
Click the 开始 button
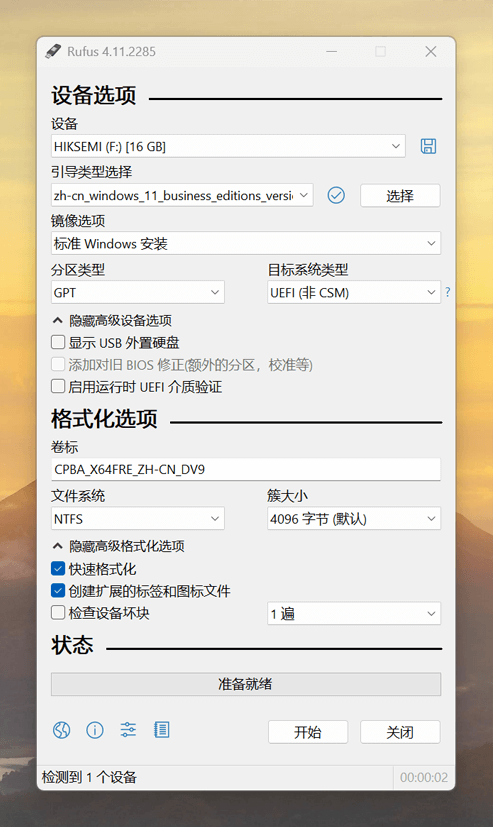click(308, 732)
